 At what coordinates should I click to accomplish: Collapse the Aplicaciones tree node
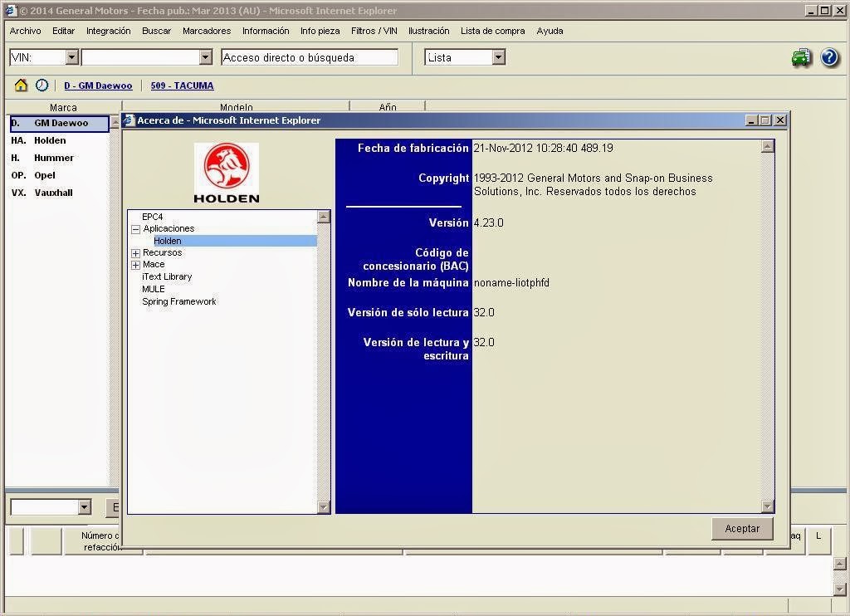pos(135,229)
